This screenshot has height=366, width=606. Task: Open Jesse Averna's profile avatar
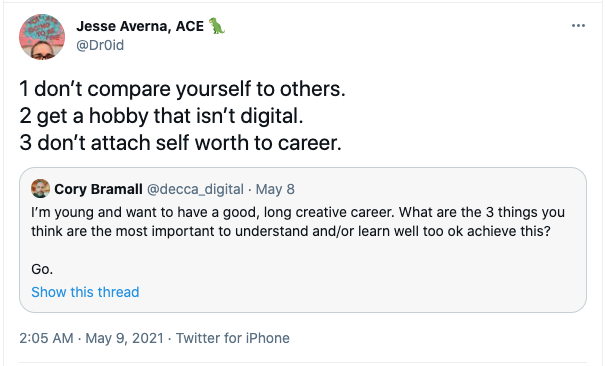pyautogui.click(x=42, y=37)
